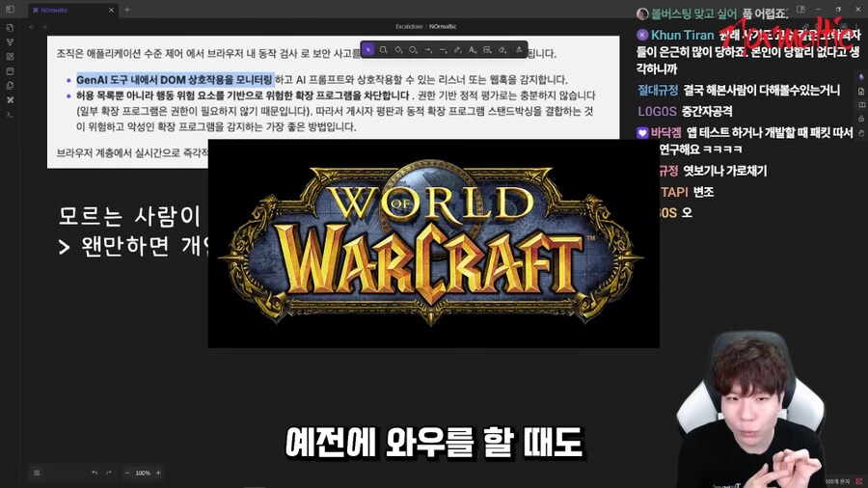Undo the last canvas action
The width and height of the screenshot is (868, 488).
coord(95,474)
